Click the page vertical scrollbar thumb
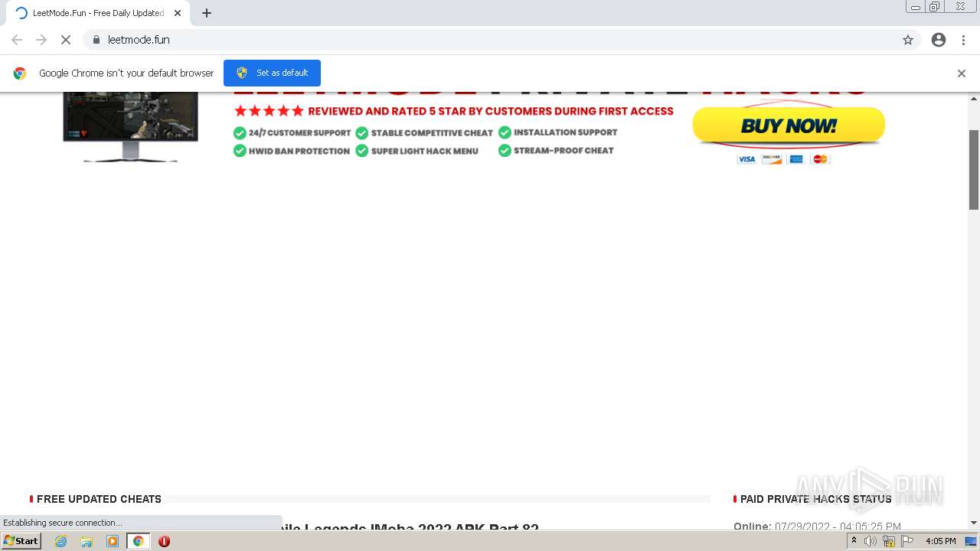This screenshot has height=551, width=980. tap(974, 169)
